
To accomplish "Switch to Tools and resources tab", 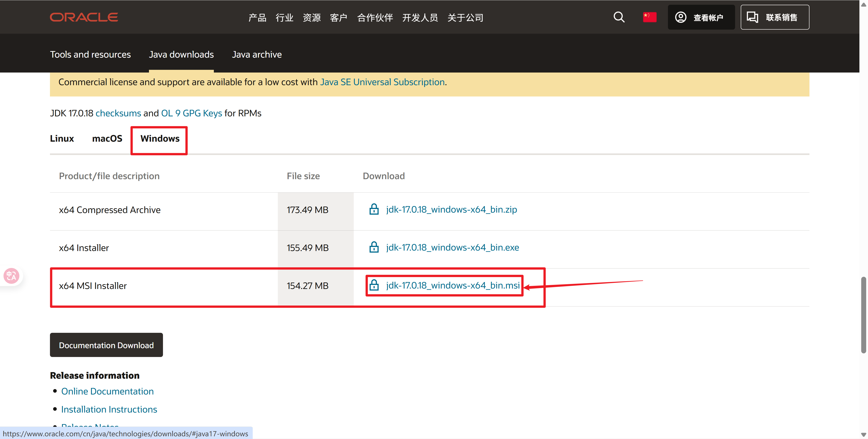I will point(90,54).
